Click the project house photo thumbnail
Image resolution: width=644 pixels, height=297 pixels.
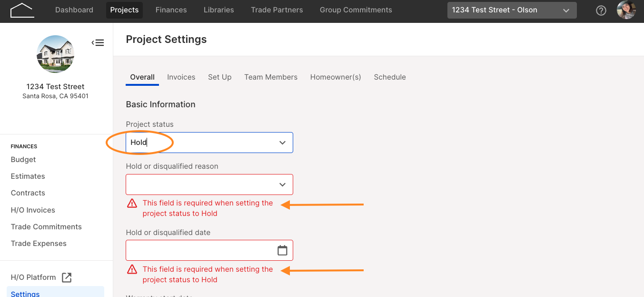(56, 54)
